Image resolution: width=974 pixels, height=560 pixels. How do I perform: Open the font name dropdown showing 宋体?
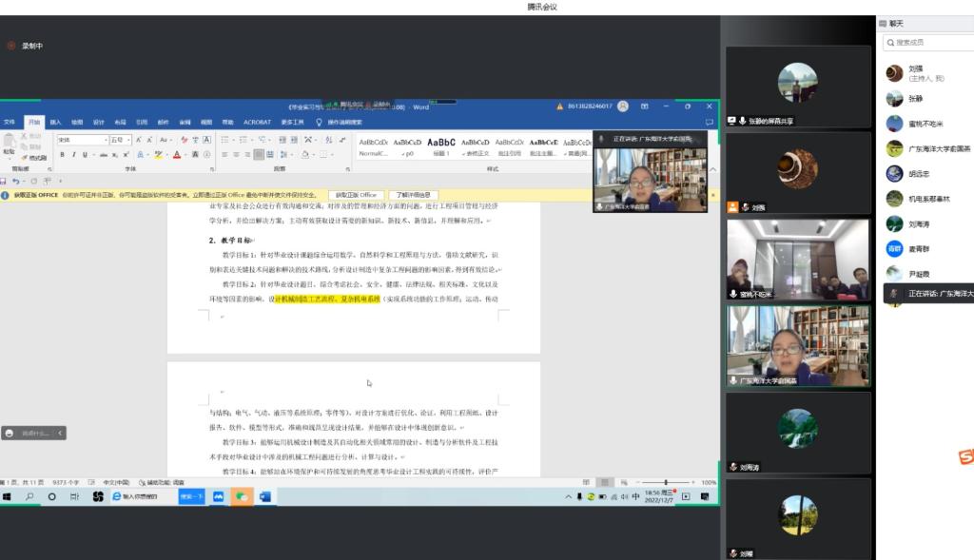pos(80,140)
